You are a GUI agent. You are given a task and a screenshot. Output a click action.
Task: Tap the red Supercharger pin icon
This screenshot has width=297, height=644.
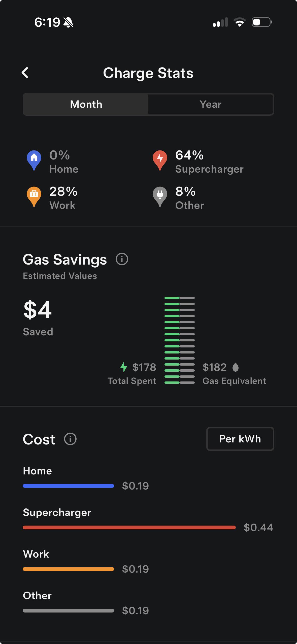pyautogui.click(x=160, y=160)
